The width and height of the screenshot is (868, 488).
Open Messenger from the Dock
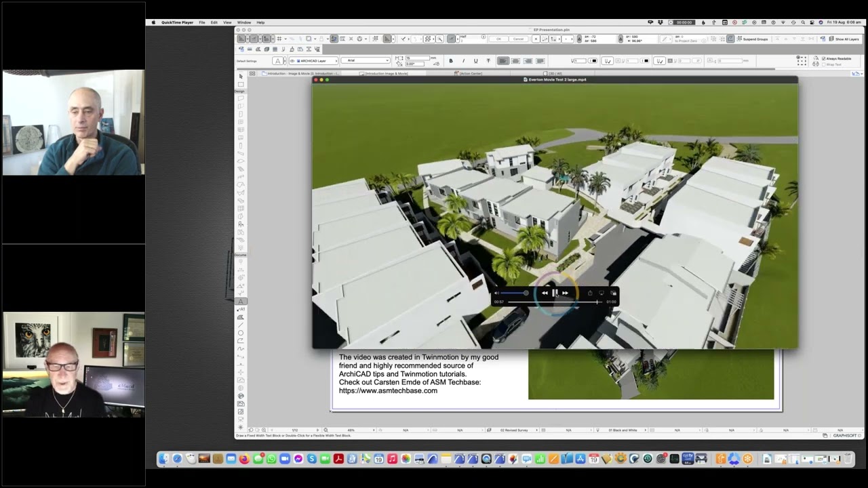tap(298, 459)
